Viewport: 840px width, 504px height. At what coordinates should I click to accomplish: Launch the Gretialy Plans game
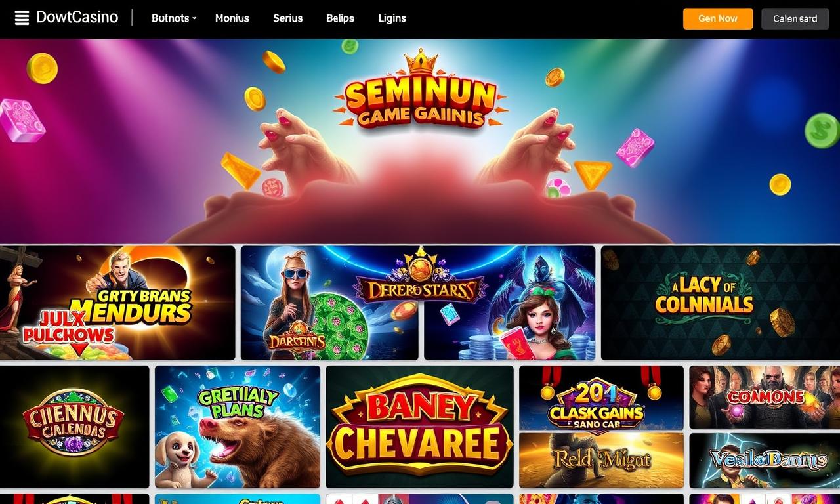(x=238, y=427)
